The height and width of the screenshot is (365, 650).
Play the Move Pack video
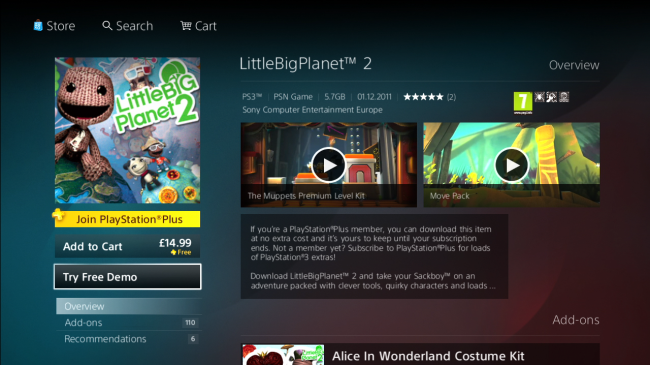coord(512,165)
